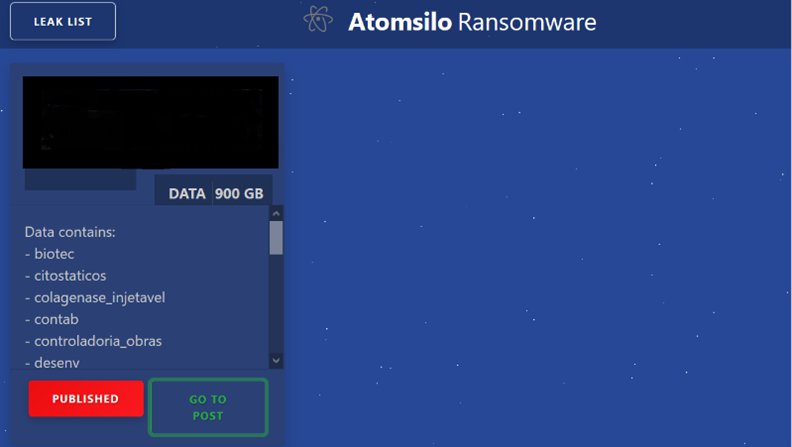The height and width of the screenshot is (447, 792).
Task: Click the DATA label
Action: click(x=187, y=193)
